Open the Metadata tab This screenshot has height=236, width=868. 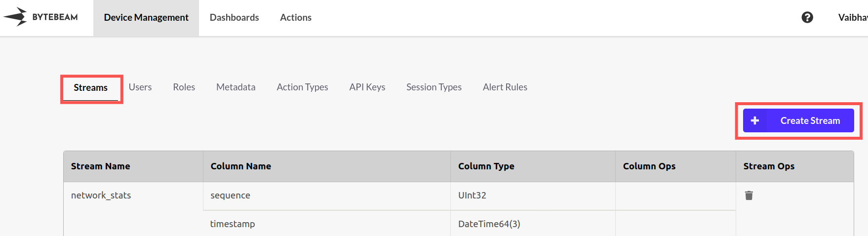tap(236, 87)
